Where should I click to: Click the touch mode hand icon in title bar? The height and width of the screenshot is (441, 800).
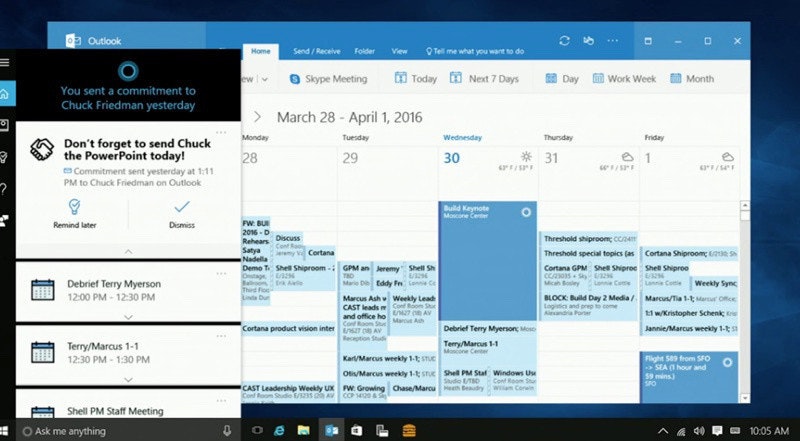pos(589,41)
